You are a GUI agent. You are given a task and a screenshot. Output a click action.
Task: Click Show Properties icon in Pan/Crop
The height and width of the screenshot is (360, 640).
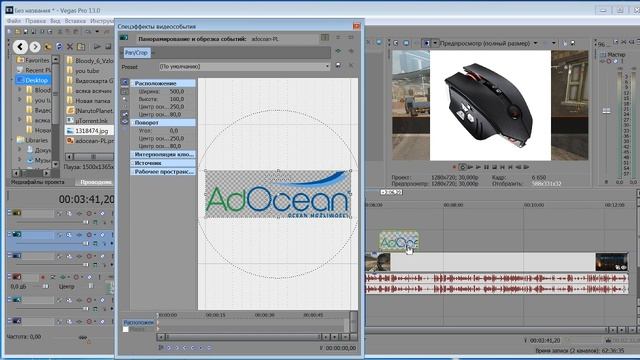124,83
